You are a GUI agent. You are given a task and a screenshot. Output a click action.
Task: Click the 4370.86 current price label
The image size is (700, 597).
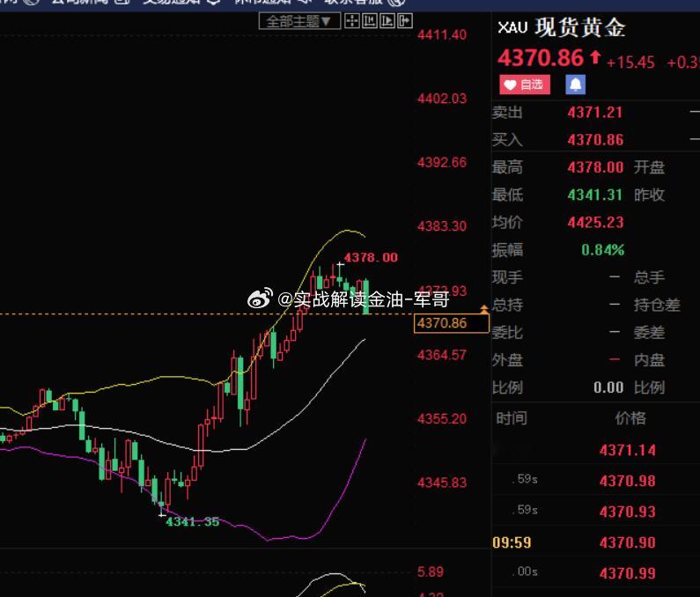452,323
